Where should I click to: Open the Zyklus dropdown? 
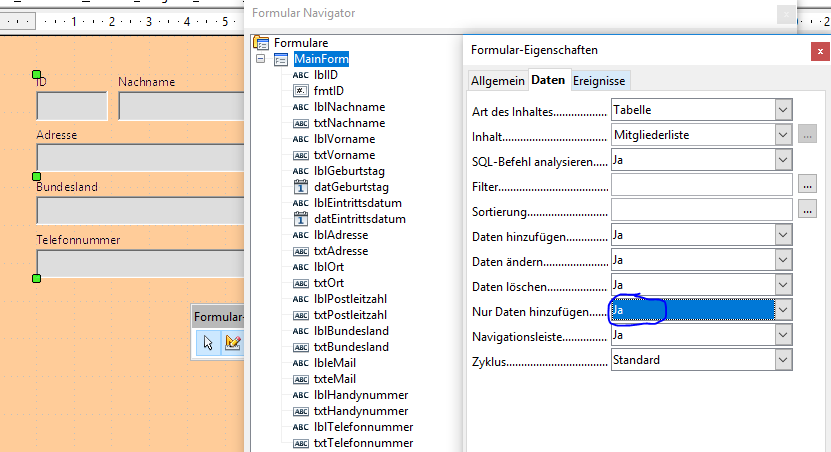(783, 360)
